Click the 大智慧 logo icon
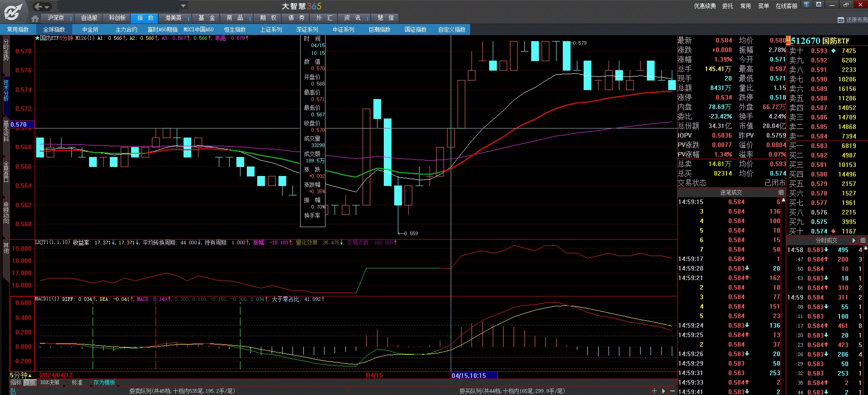This screenshot has height=395, width=868. tap(14, 11)
